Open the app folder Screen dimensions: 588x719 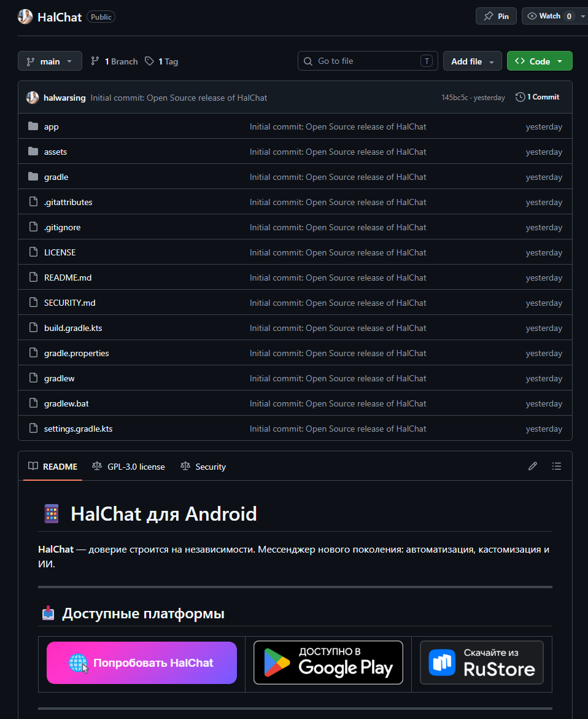coord(52,126)
